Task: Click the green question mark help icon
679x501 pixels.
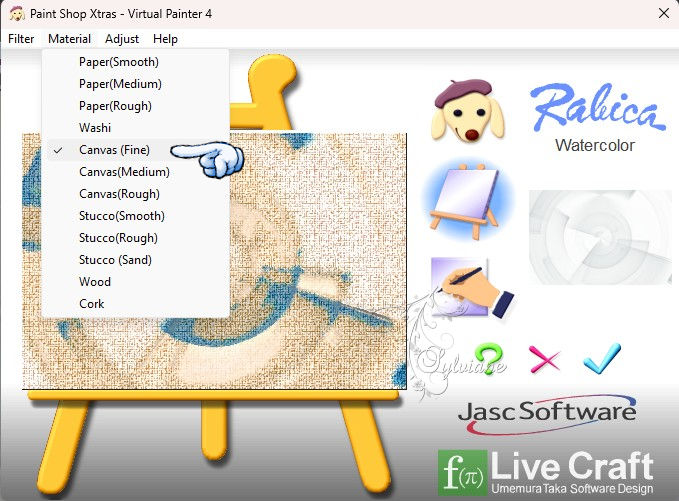Action: pos(489,359)
